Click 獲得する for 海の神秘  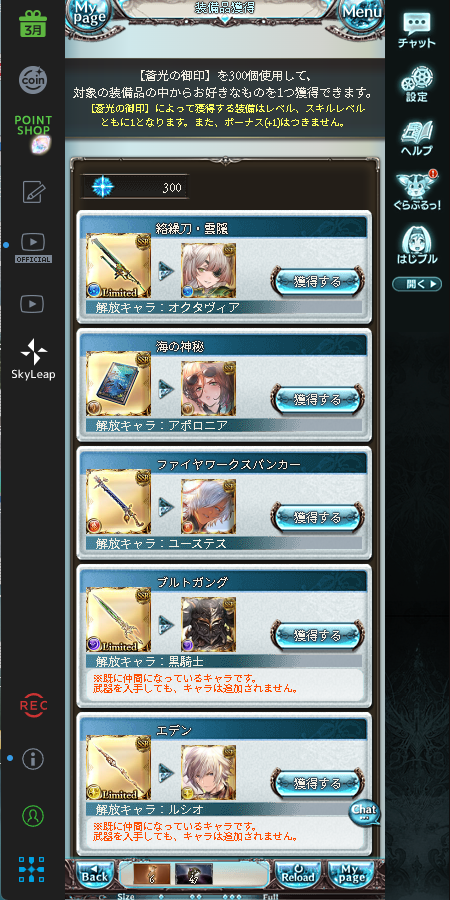pos(317,399)
